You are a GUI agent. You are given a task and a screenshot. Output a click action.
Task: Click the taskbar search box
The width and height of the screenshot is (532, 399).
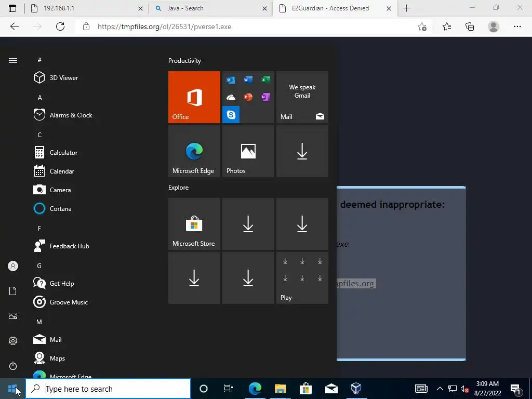[108, 389]
